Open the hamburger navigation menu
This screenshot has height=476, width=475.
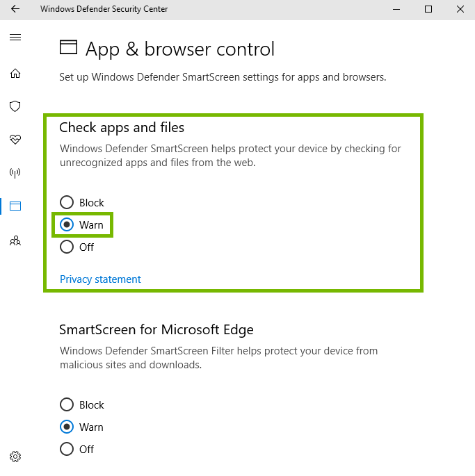click(x=15, y=37)
